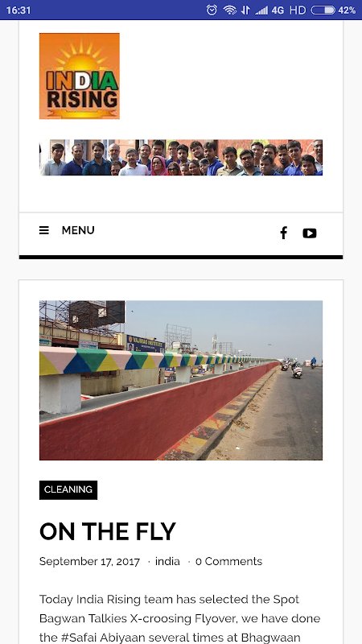
Task: Click the article excerpt text paragraph
Action: 180,618
